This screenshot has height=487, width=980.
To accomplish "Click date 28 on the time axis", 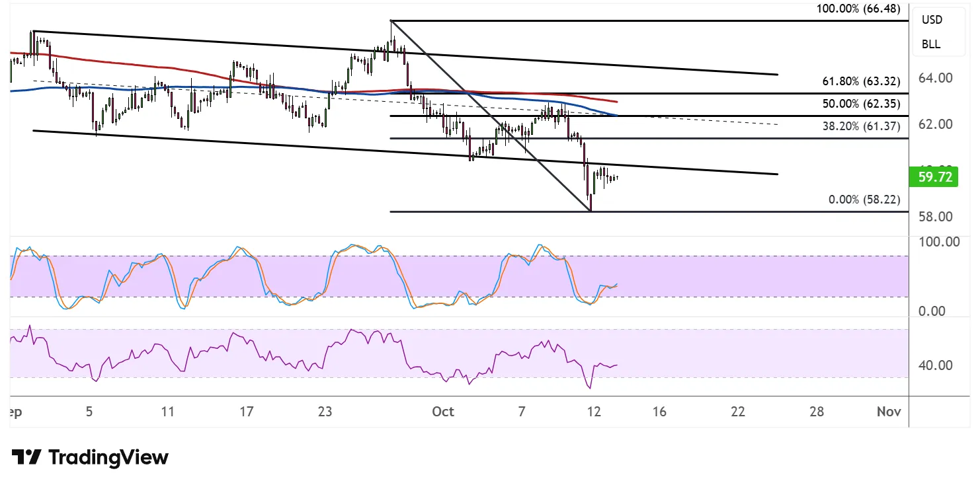I will point(817,412).
